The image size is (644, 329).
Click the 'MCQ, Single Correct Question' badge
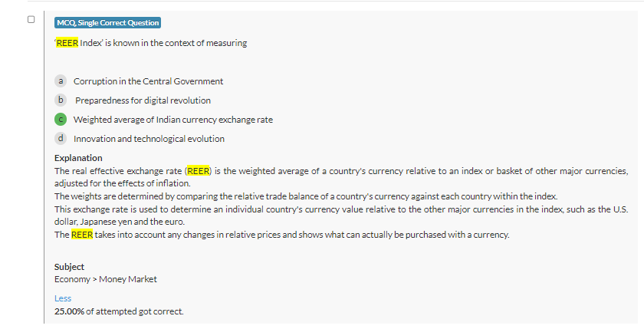(x=108, y=23)
